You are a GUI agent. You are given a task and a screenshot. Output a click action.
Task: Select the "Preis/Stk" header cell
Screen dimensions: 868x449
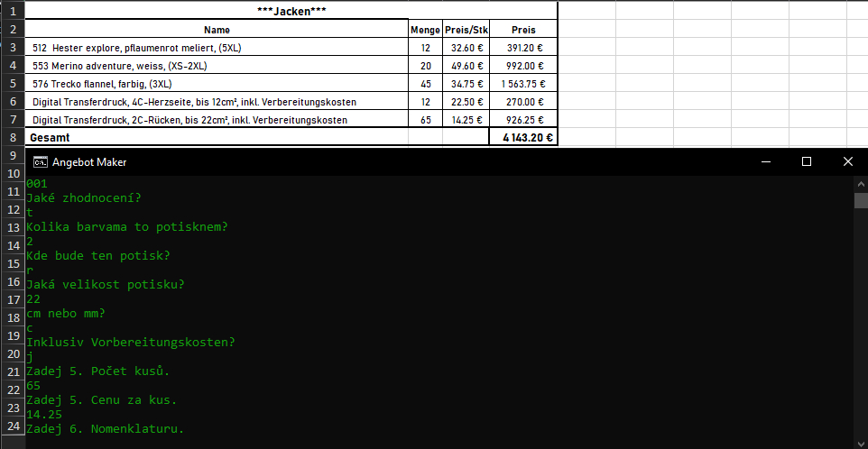pyautogui.click(x=466, y=30)
